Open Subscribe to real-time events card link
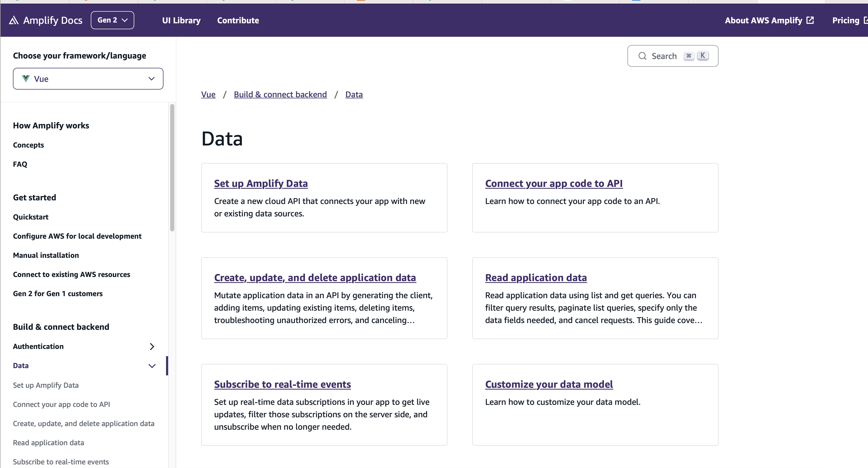Screen dimensions: 868x468 (282, 384)
